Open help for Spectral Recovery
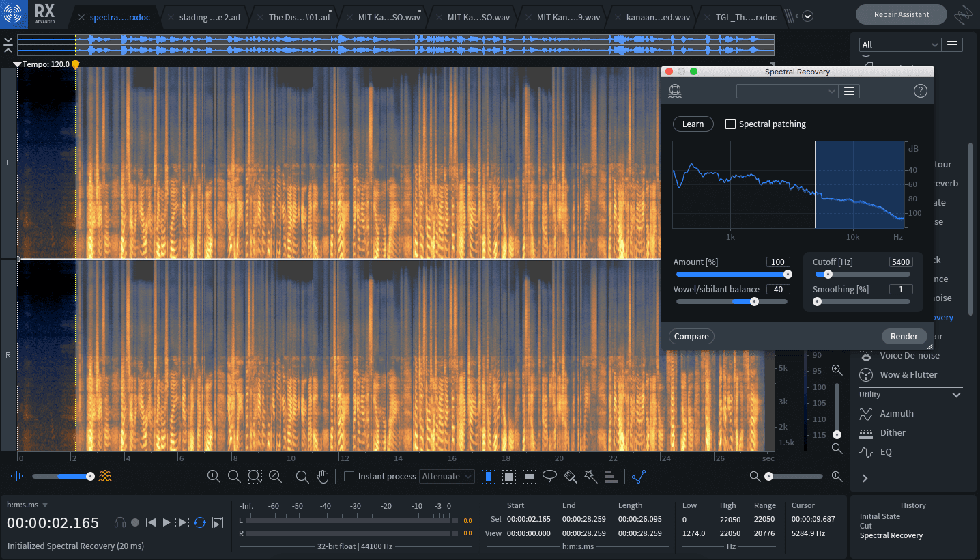 pos(921,91)
